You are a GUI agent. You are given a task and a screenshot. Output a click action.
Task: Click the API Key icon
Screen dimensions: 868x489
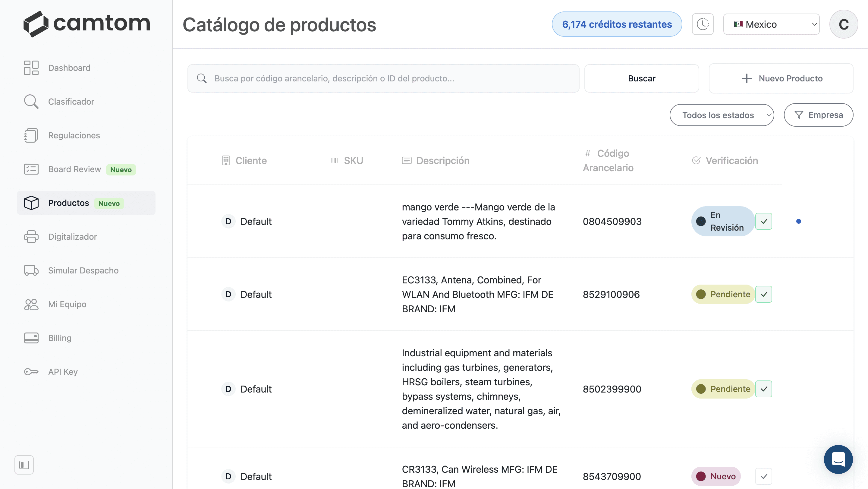(31, 372)
